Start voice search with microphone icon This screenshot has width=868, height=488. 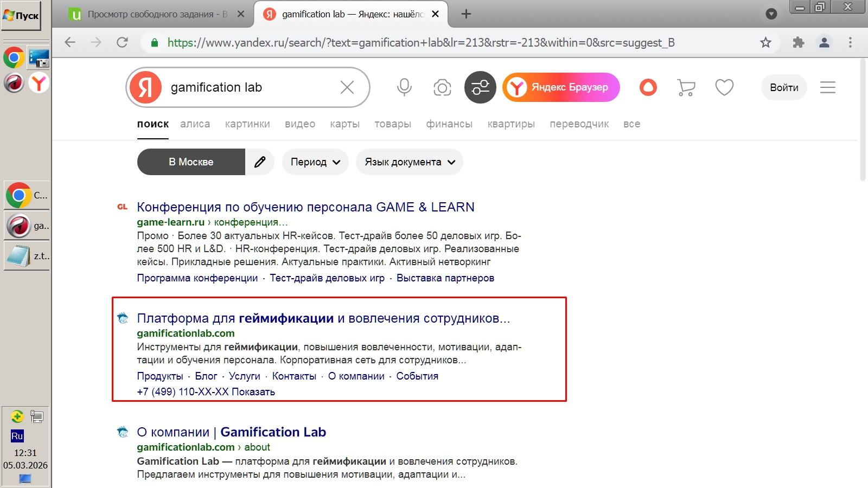tap(404, 87)
